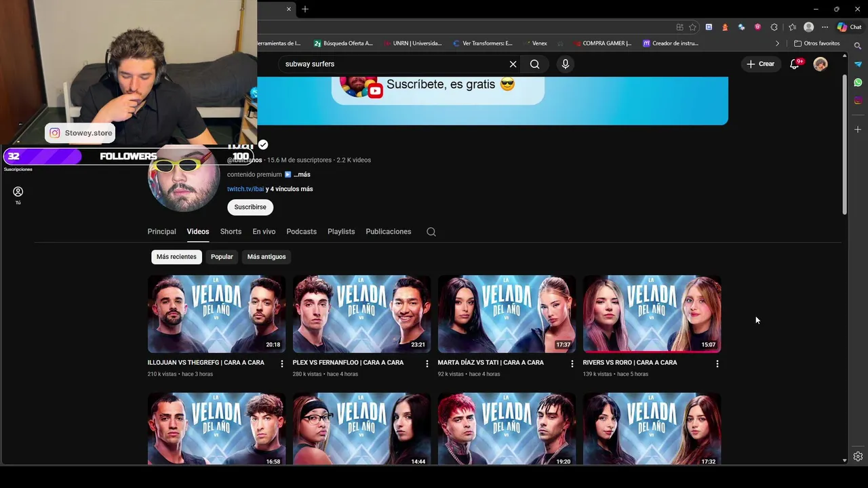Open Búsqueda Oferta A... bookmark
The image size is (868, 488).
[343, 43]
